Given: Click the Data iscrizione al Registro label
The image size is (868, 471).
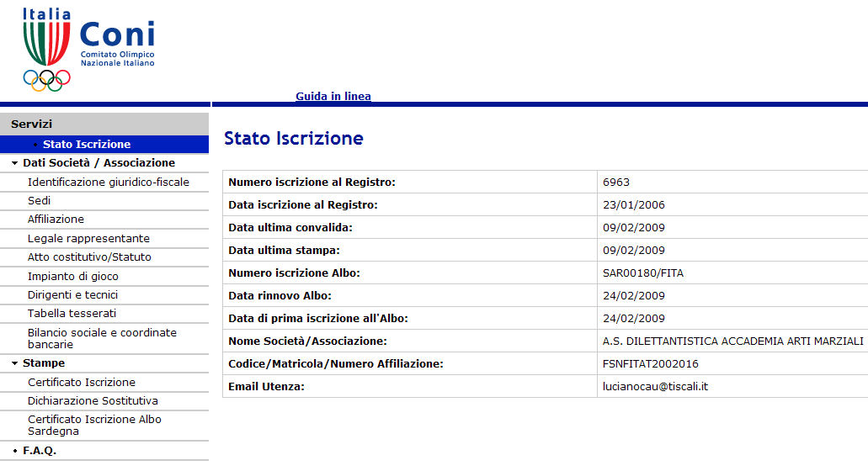Looking at the screenshot, I should click(303, 204).
